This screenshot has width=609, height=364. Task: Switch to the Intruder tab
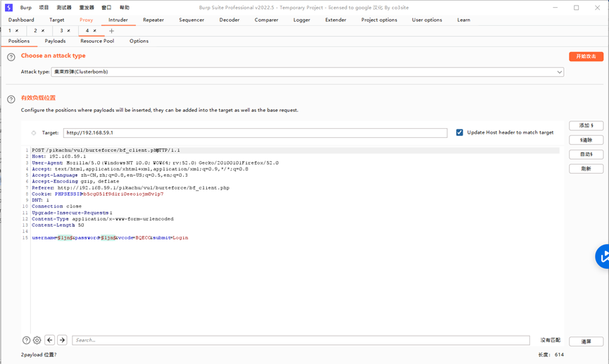point(118,20)
